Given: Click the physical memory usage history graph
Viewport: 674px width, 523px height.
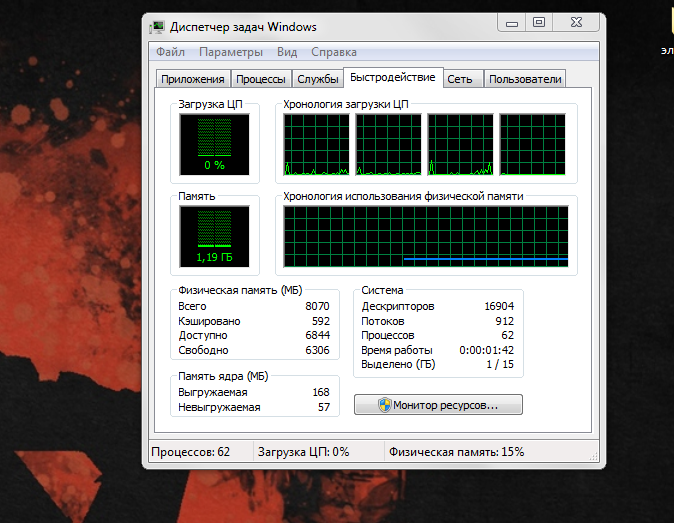Looking at the screenshot, I should click(426, 236).
